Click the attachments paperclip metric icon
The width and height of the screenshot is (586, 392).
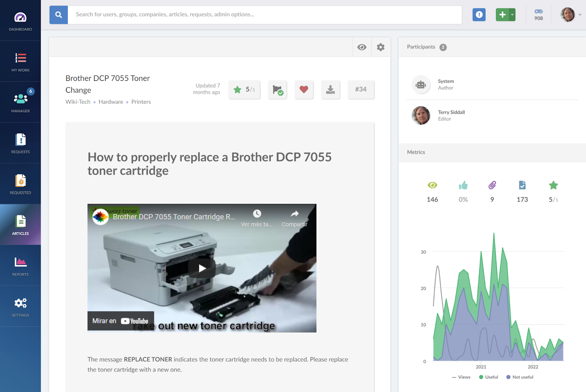pyautogui.click(x=492, y=186)
